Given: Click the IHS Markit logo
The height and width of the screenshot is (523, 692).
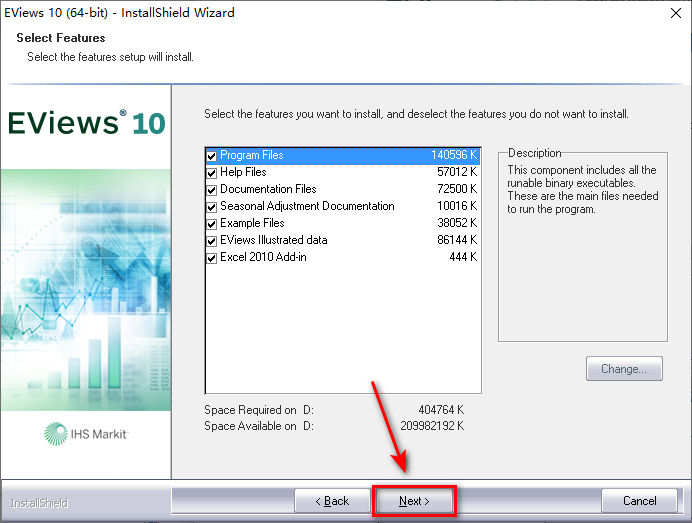Looking at the screenshot, I should (x=86, y=434).
